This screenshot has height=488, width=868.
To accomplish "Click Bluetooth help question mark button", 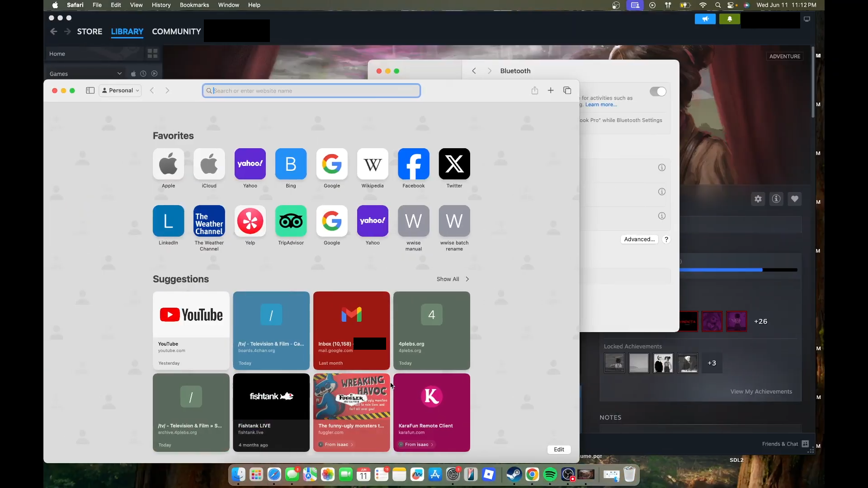I will coord(666,239).
